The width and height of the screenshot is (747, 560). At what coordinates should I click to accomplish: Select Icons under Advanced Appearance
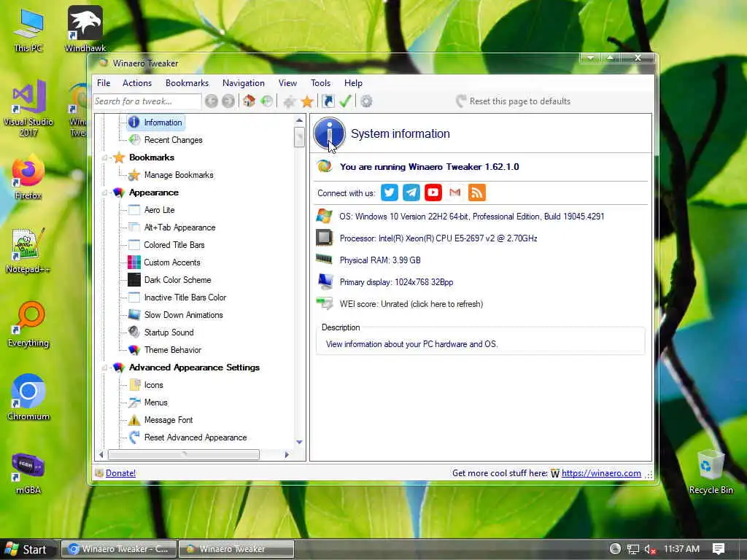[153, 385]
